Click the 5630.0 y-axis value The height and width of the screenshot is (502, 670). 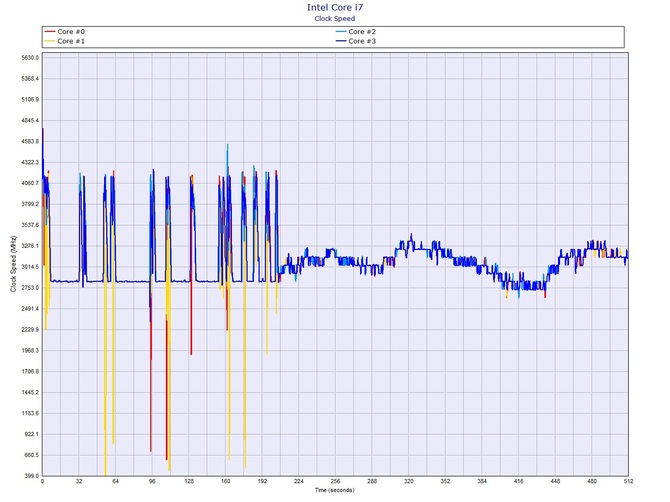pyautogui.click(x=30, y=58)
